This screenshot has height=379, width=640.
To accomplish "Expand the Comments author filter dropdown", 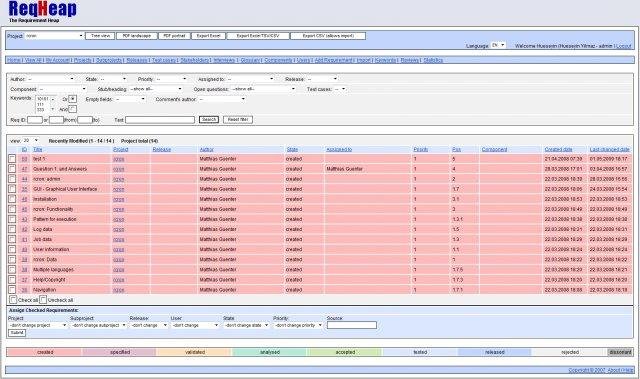I will (x=222, y=99).
